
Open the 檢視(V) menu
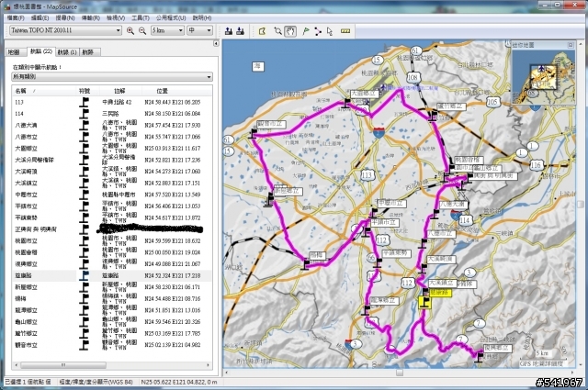[116, 17]
